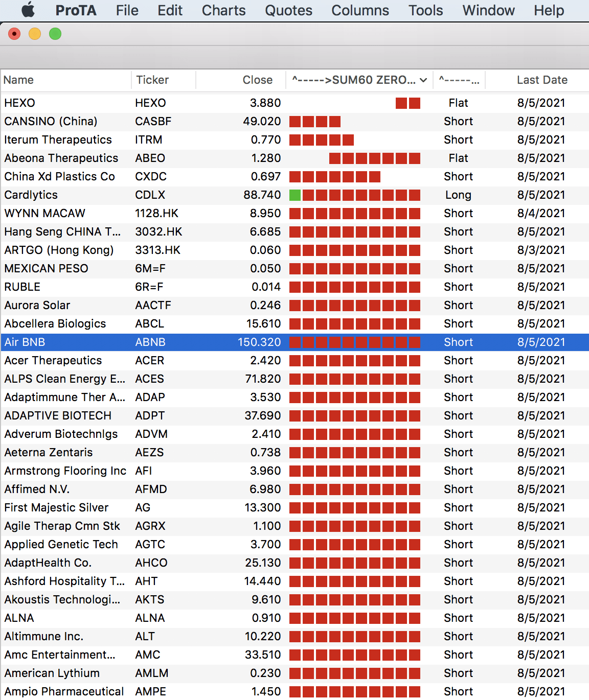Screen dimensions: 589x700
Task: Select the Altimmune Inc. row
Action: (294, 636)
